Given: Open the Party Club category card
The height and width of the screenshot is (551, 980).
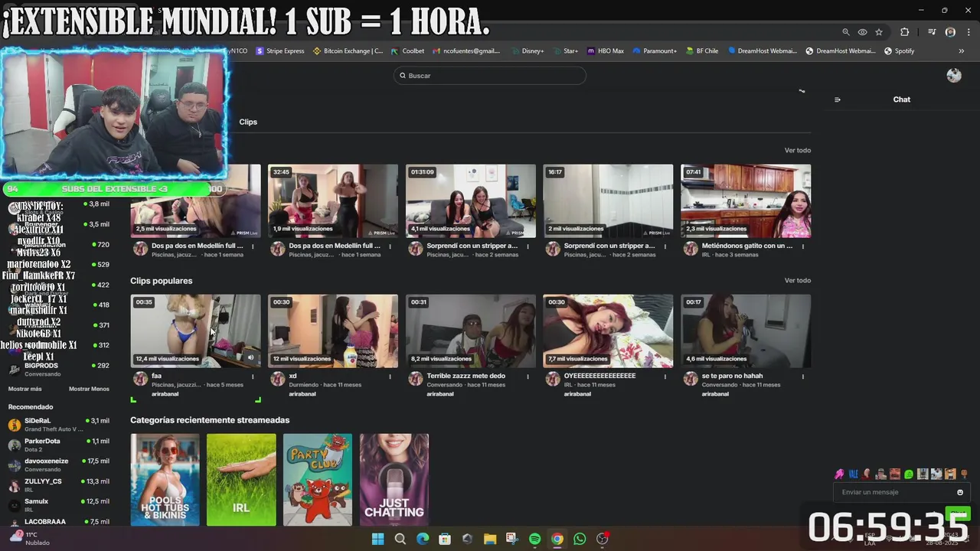Looking at the screenshot, I should (318, 480).
